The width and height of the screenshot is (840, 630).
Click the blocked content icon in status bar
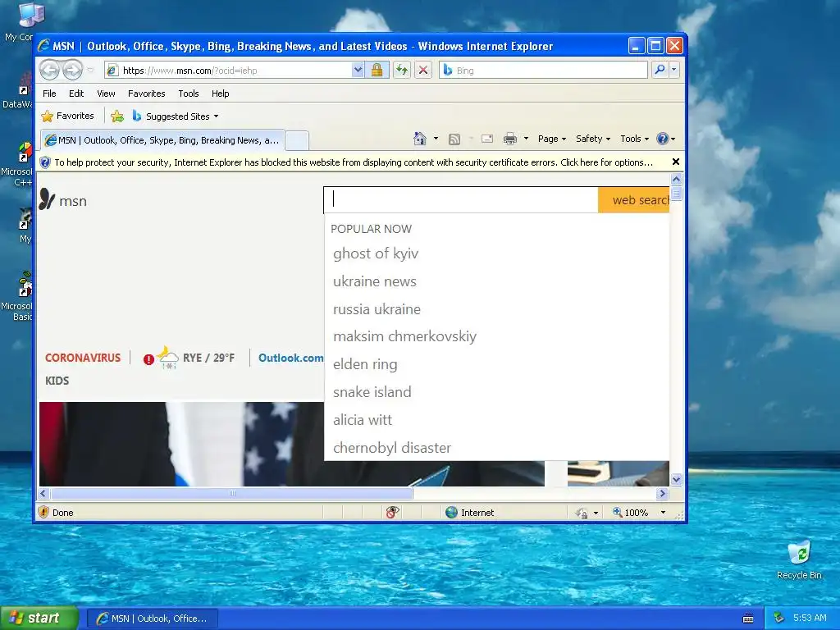click(392, 512)
